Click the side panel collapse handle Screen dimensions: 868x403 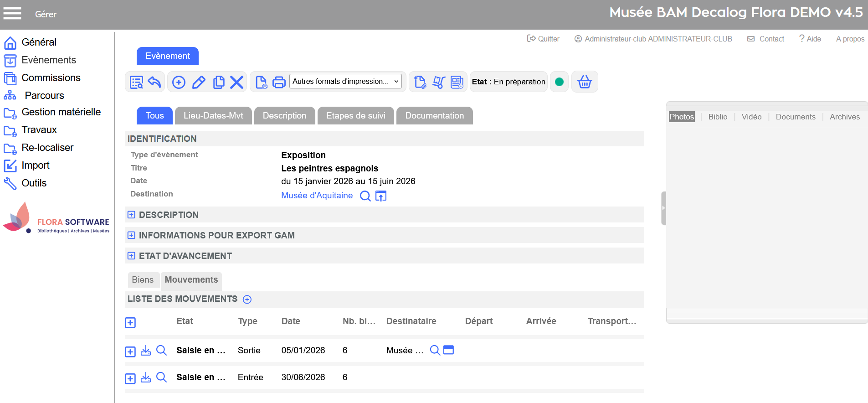663,208
